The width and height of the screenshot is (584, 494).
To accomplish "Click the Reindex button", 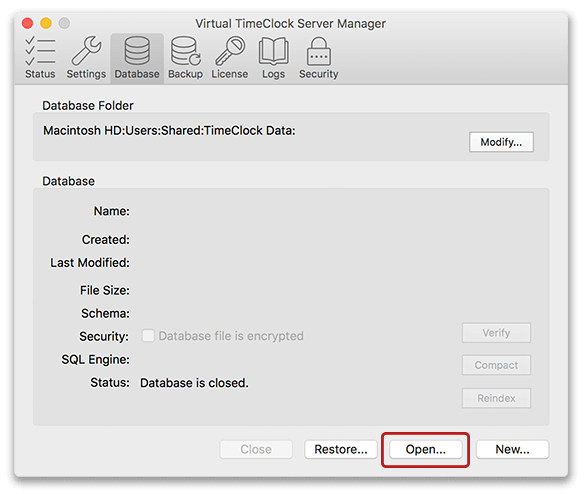I will coord(496,398).
